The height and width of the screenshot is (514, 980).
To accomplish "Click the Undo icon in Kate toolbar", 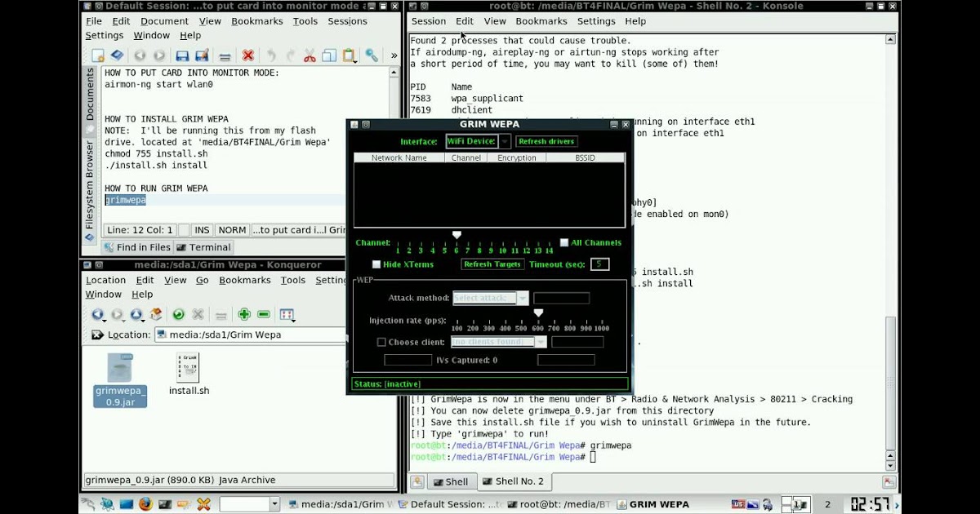I will pos(270,55).
